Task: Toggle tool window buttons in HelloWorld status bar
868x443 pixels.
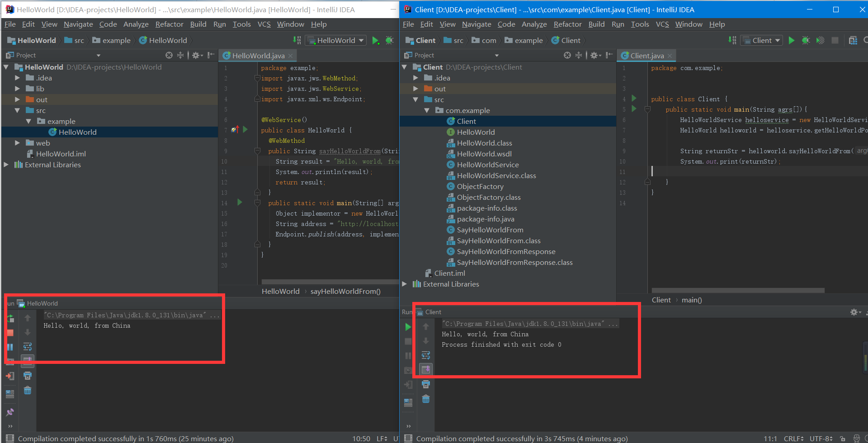Action: point(10,438)
